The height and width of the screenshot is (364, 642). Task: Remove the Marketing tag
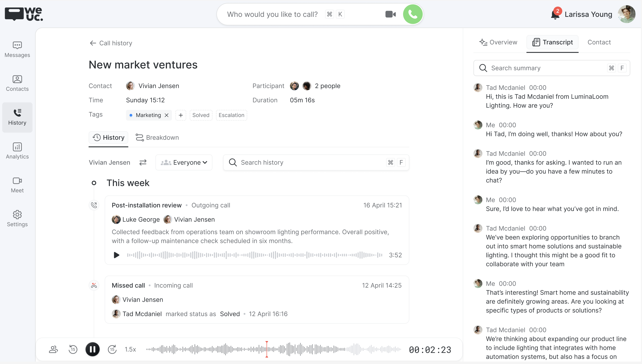point(167,115)
